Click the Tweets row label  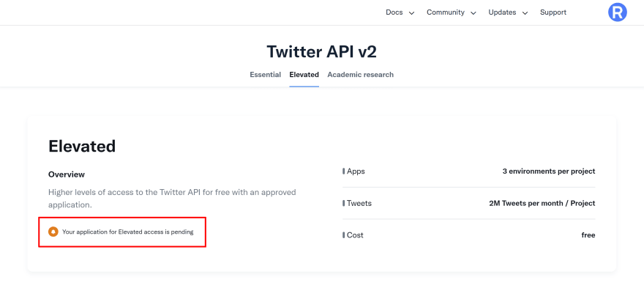point(359,203)
